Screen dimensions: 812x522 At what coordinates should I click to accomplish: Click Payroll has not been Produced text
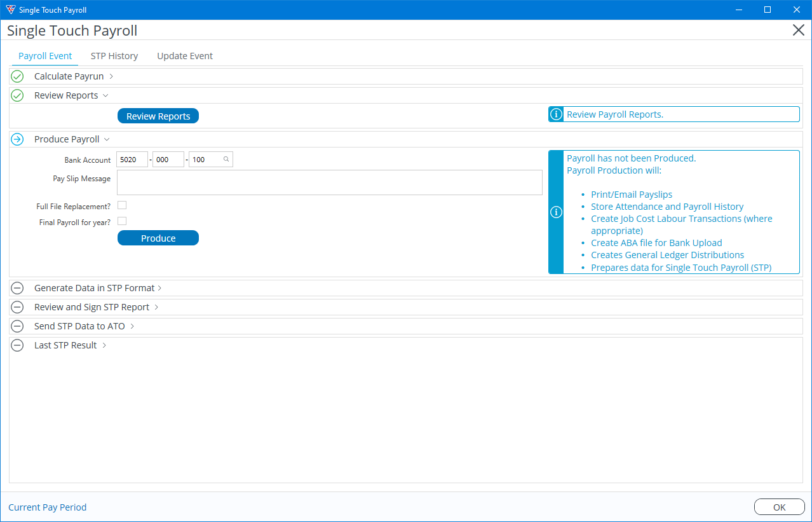pyautogui.click(x=632, y=158)
